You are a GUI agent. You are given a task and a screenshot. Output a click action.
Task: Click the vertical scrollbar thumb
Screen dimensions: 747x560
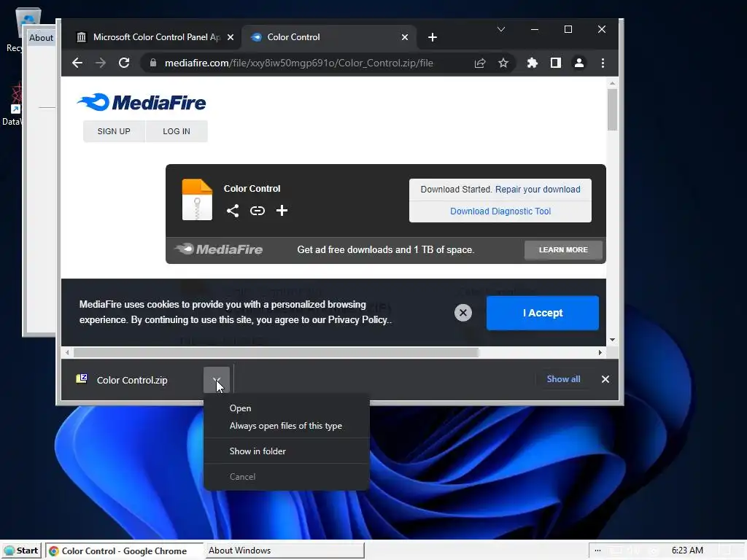612,109
